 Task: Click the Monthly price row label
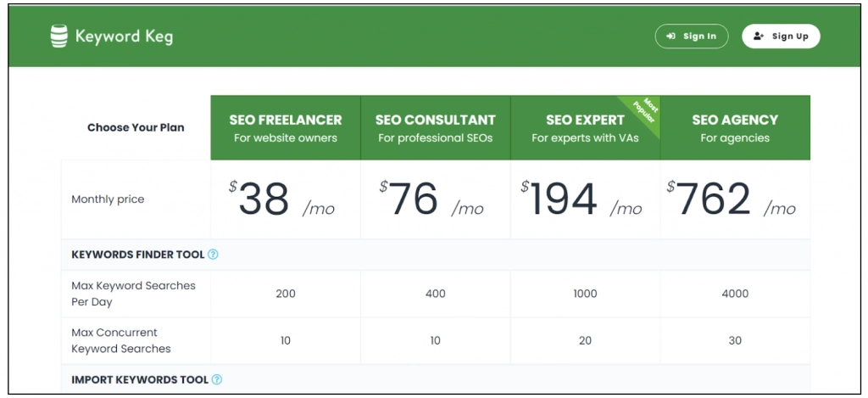click(108, 199)
